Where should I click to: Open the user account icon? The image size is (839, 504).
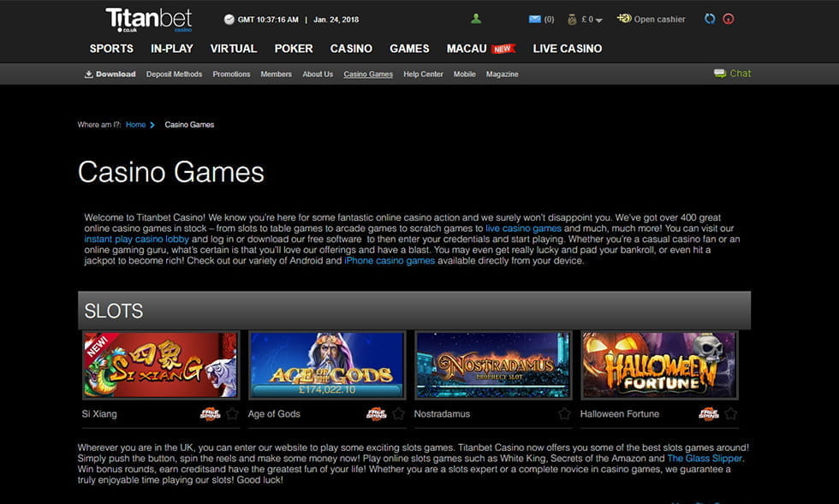pos(476,20)
